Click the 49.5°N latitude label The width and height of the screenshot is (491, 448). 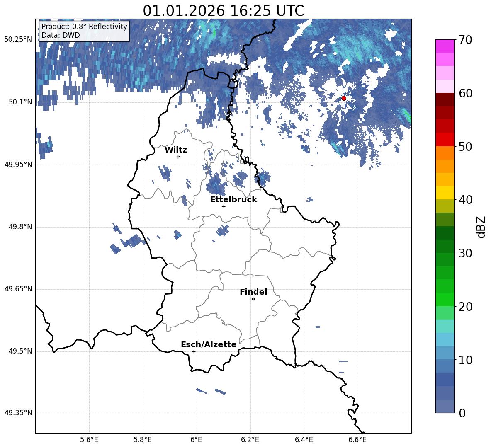(20, 351)
